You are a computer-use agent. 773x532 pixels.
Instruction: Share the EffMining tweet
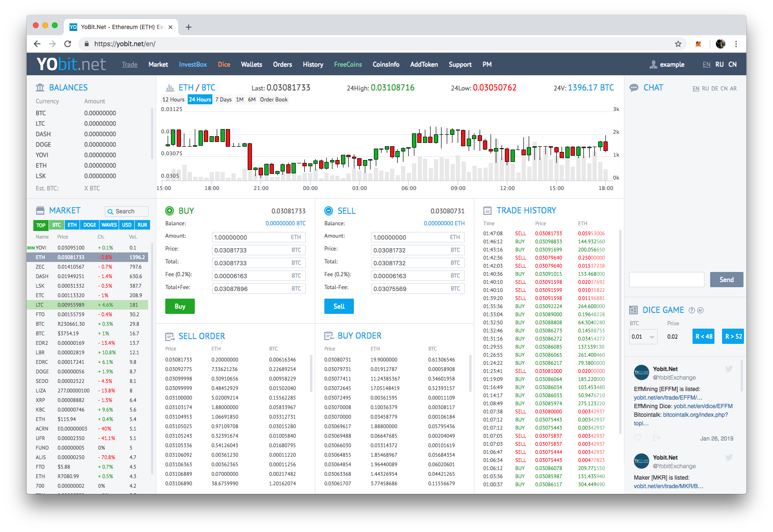point(657,438)
